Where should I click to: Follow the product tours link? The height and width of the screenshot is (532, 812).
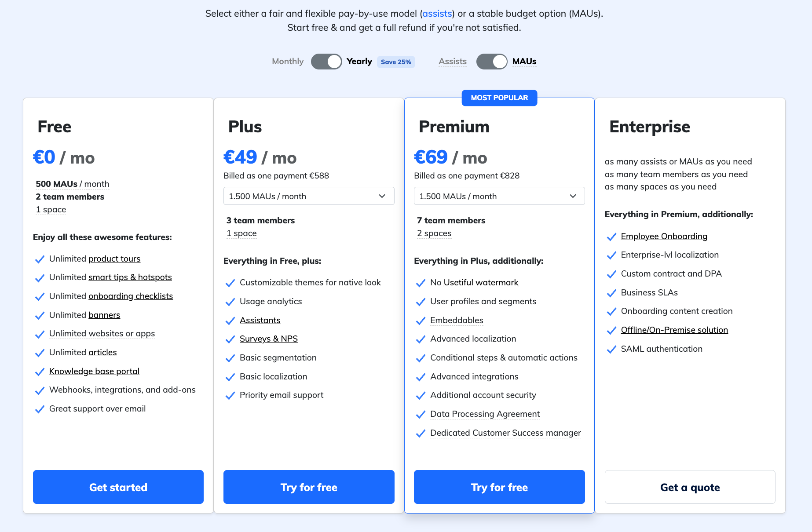tap(114, 259)
